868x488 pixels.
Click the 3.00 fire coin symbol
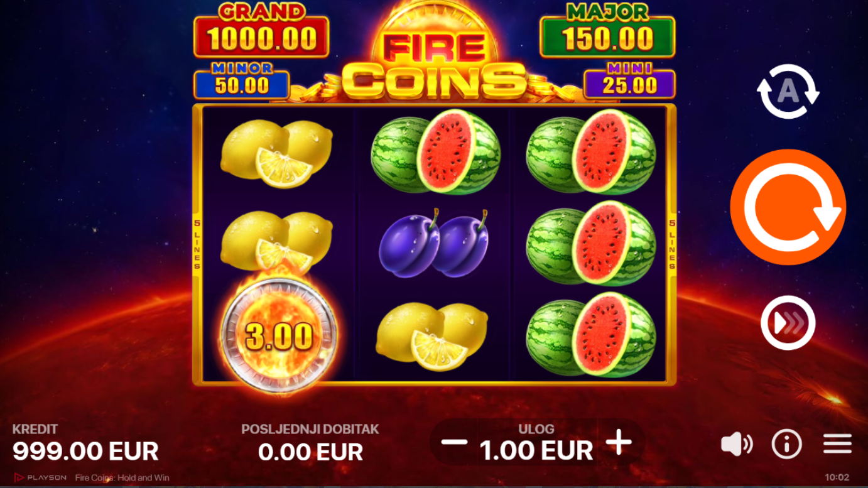[279, 335]
